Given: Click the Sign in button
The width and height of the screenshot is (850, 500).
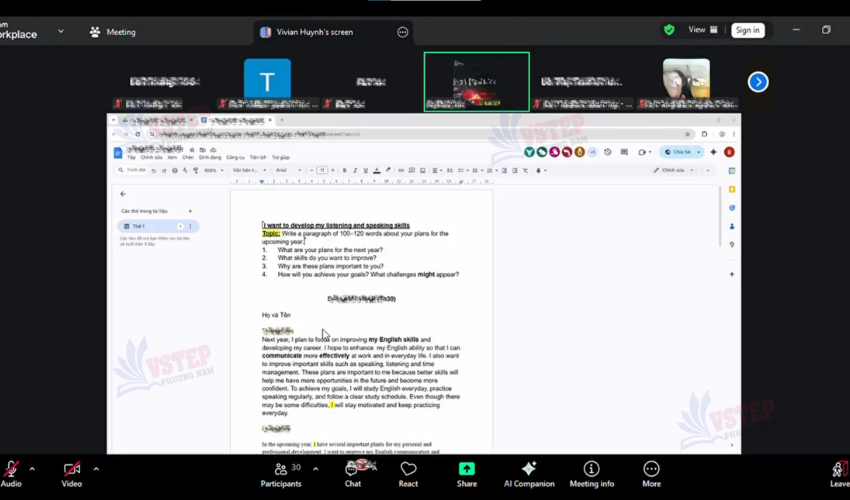Looking at the screenshot, I should (x=747, y=30).
